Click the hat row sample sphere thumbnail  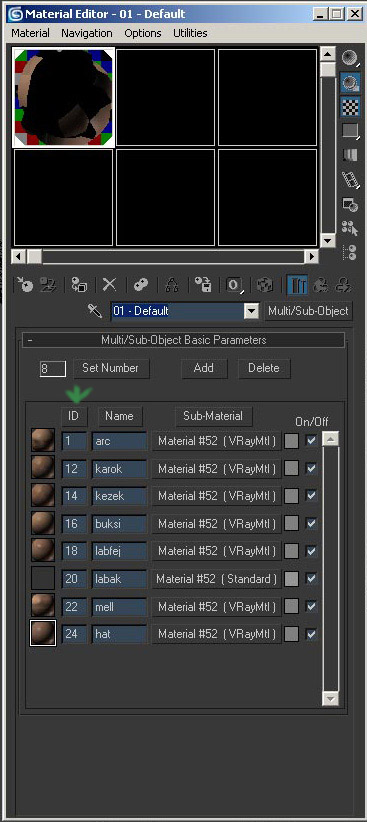click(42, 633)
